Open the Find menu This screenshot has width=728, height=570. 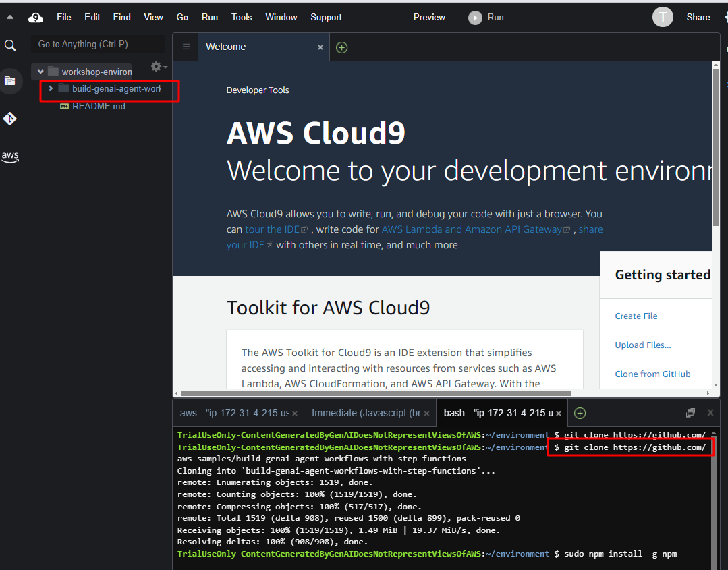(x=121, y=17)
